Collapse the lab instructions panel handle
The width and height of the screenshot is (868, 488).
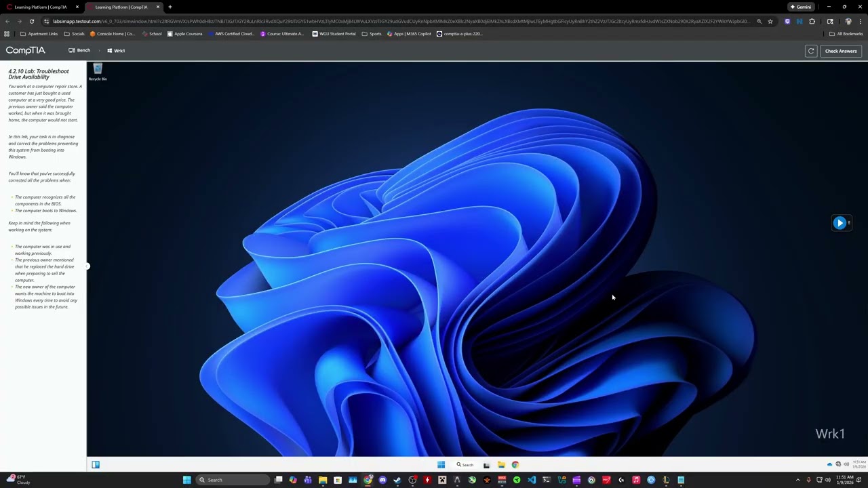[87, 266]
